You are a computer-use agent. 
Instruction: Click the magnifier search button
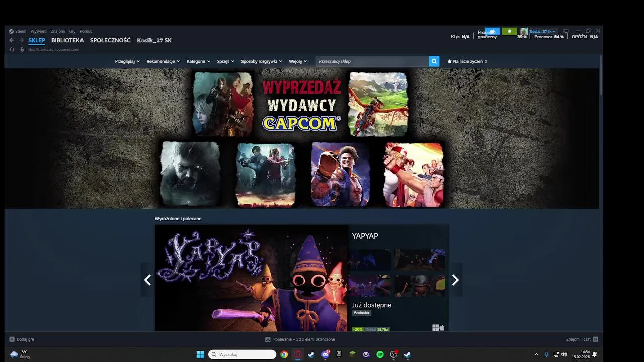[x=434, y=61]
